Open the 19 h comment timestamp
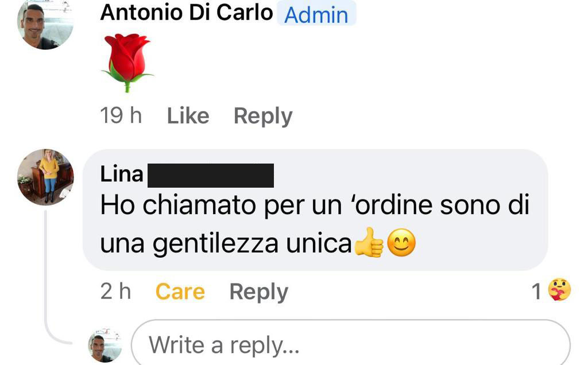588x365 pixels. pos(121,116)
